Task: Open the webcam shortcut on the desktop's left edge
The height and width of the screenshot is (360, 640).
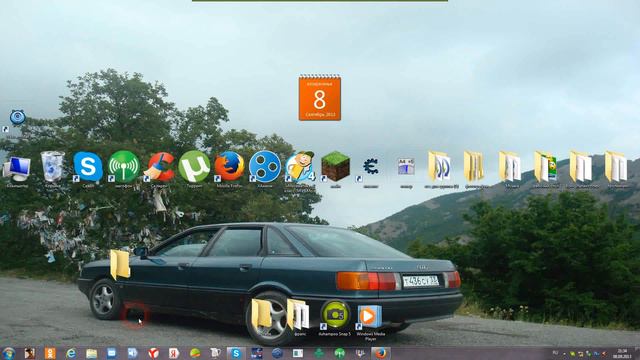Action: point(17,118)
